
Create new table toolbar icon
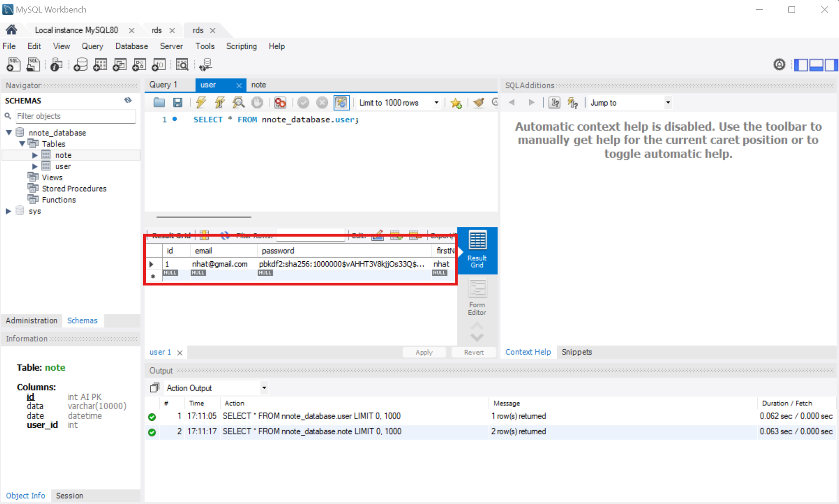[100, 64]
